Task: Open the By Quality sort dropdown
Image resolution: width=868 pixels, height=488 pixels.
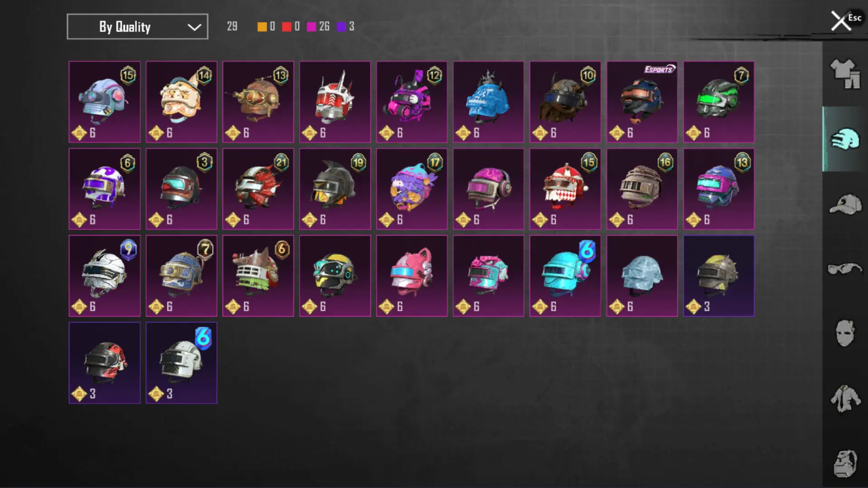Action: coord(137,27)
